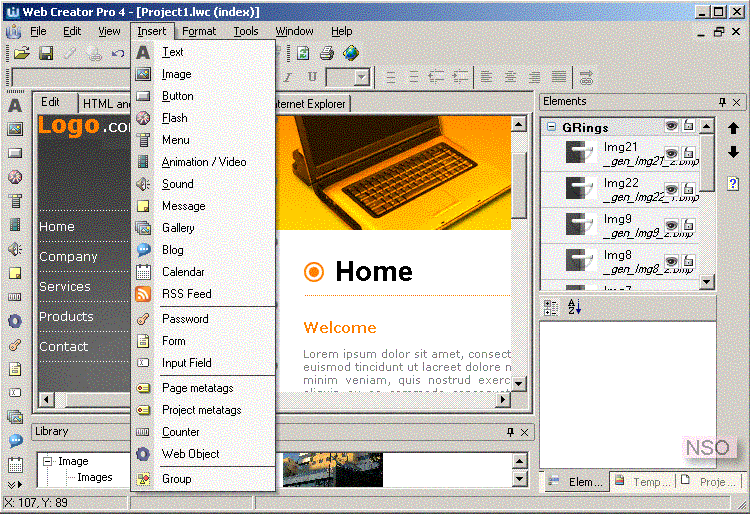Screen dimensions: 750x514
Task: Select the Img8 element row
Action: [x=619, y=262]
